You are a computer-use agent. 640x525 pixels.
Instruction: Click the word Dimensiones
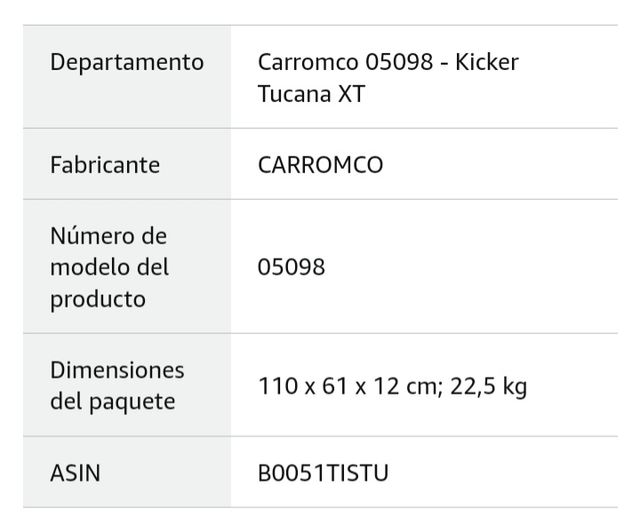[x=117, y=370]
